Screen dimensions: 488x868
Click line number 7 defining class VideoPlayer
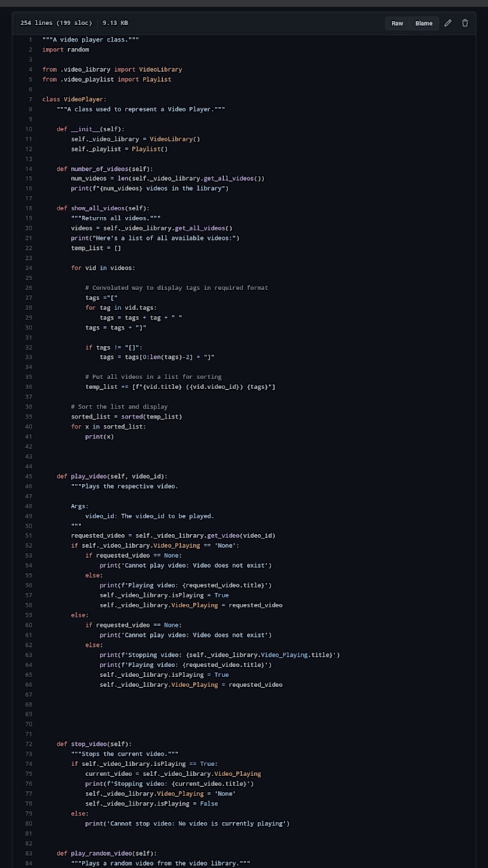point(29,99)
